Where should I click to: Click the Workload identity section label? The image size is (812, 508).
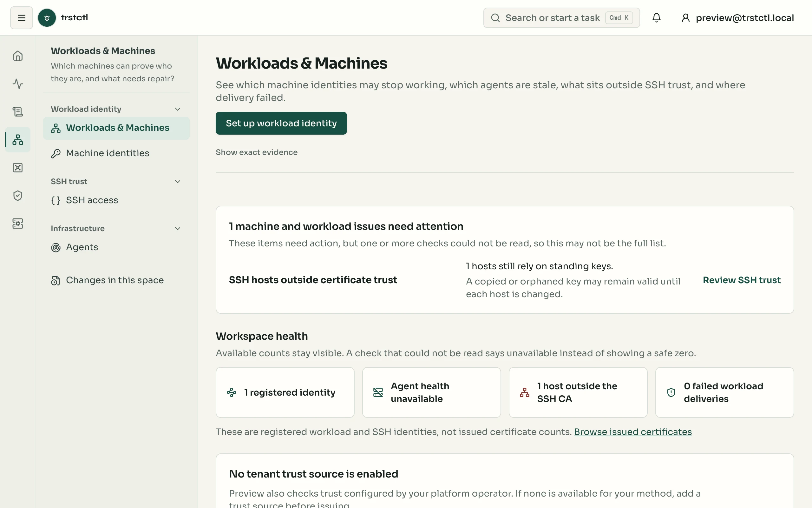coord(86,109)
